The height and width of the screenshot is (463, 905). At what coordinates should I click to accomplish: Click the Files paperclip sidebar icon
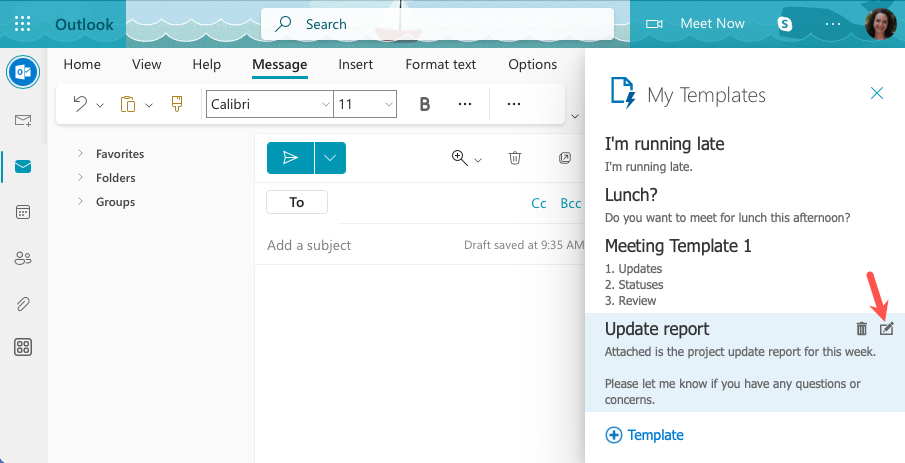pos(22,303)
